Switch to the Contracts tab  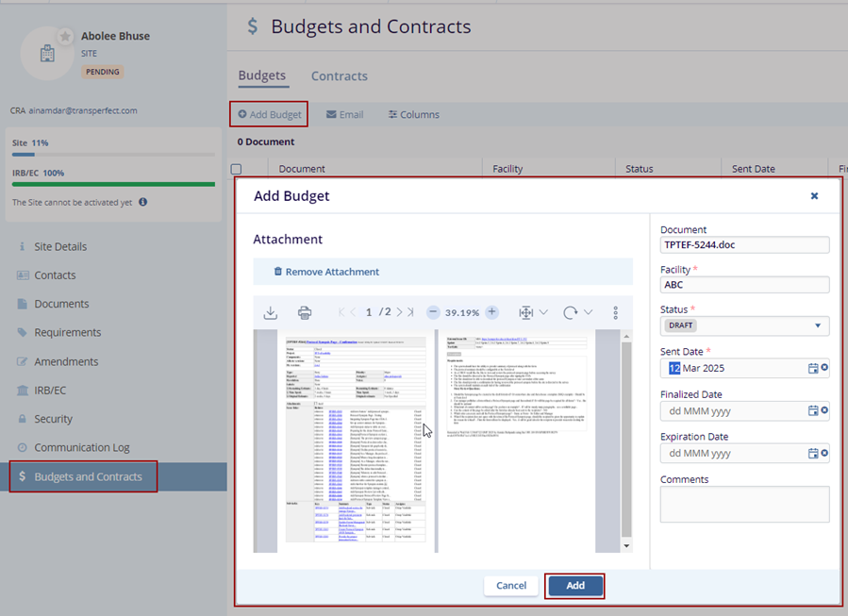339,75
